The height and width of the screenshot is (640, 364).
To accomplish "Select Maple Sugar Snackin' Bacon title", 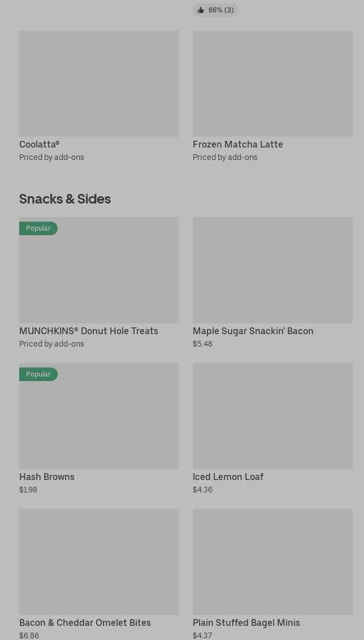I will (x=253, y=331).
